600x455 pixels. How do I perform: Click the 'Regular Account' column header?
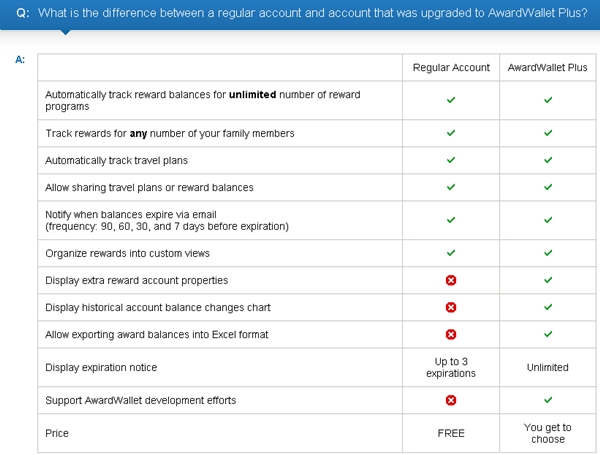click(x=451, y=67)
